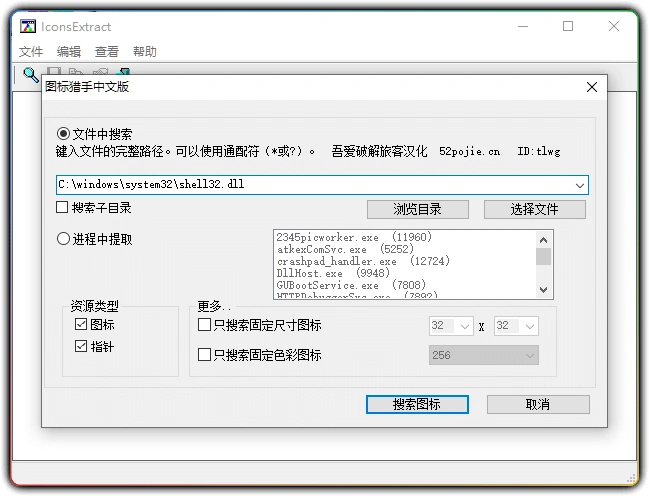Minimize the IconsExtract window
649x496 pixels.
tap(523, 26)
